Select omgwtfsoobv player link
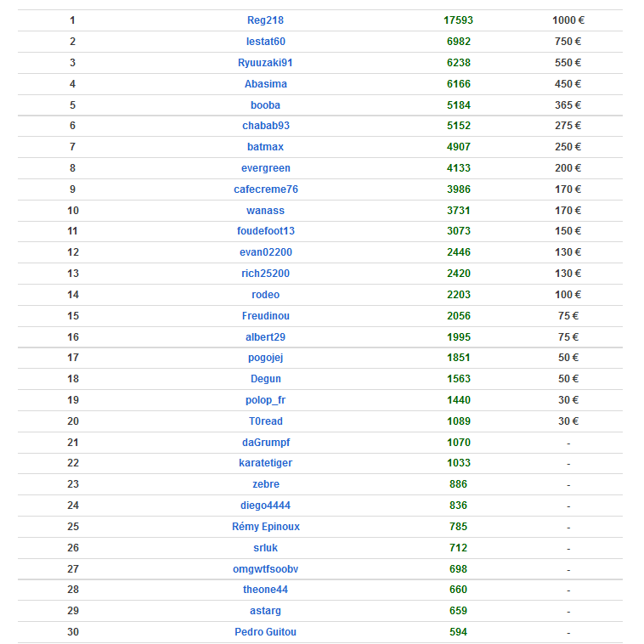Viewport: 644px width, 644px height. pos(265,569)
